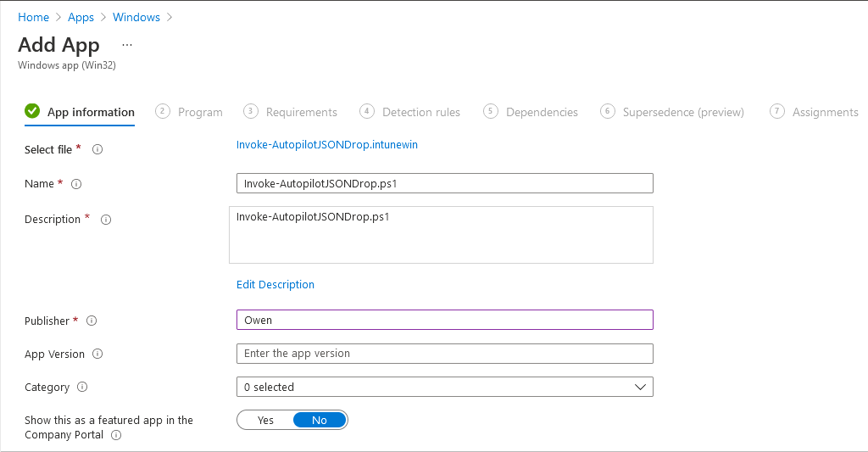Click the info icon beside Category
Image resolution: width=868 pixels, height=452 pixels.
click(82, 388)
